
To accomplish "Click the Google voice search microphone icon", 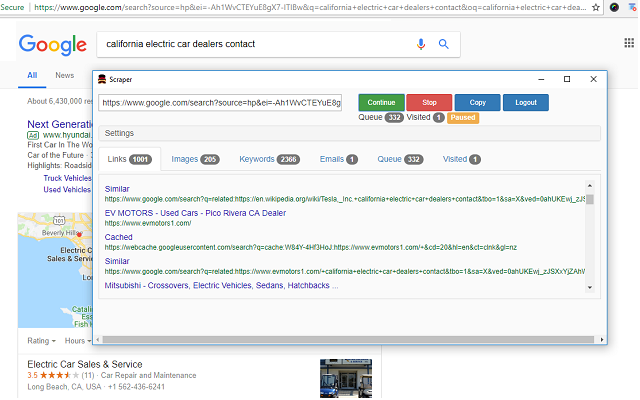I will 421,44.
